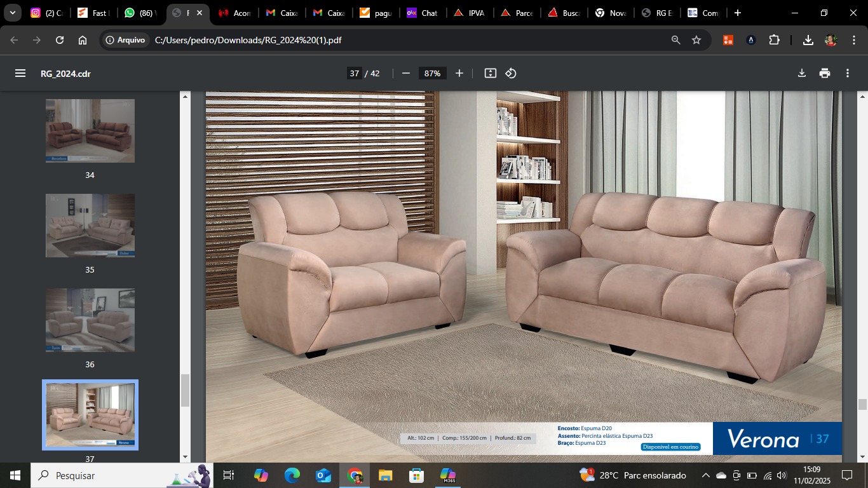Viewport: 868px width, 488px height.
Task: Open the Chrome extensions puzzle icon
Action: click(774, 40)
